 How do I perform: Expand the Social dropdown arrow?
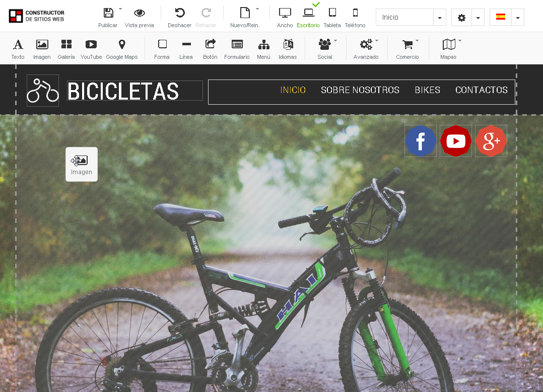tap(335, 41)
